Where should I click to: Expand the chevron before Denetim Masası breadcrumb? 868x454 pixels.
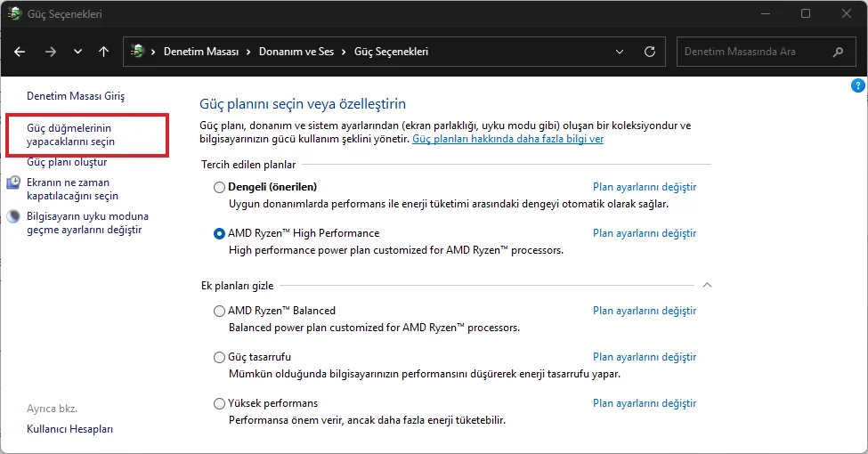click(153, 52)
